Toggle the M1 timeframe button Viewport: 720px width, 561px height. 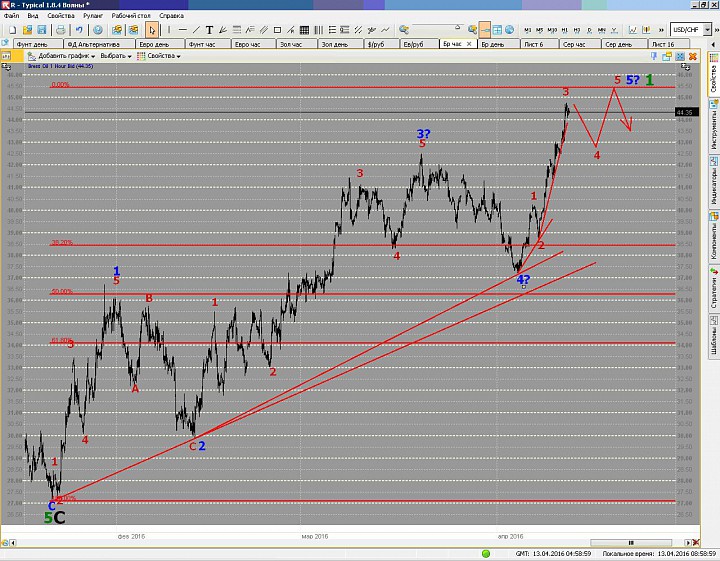click(x=527, y=30)
